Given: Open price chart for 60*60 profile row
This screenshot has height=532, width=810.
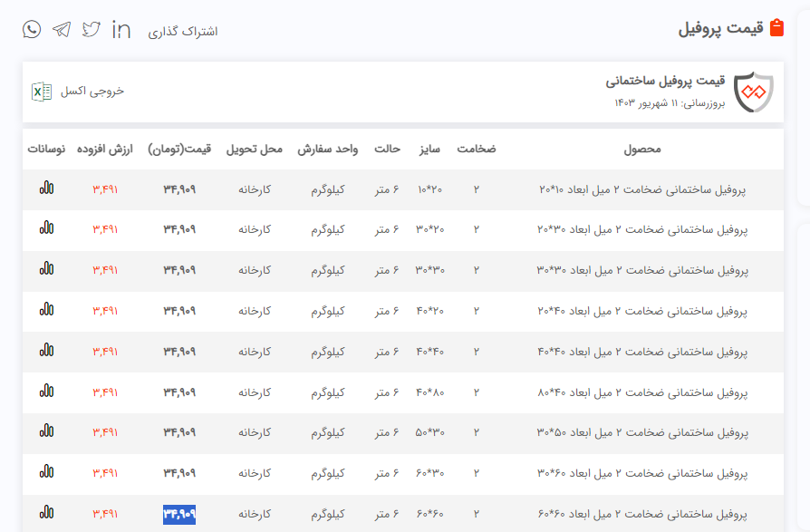Looking at the screenshot, I should tap(46, 514).
